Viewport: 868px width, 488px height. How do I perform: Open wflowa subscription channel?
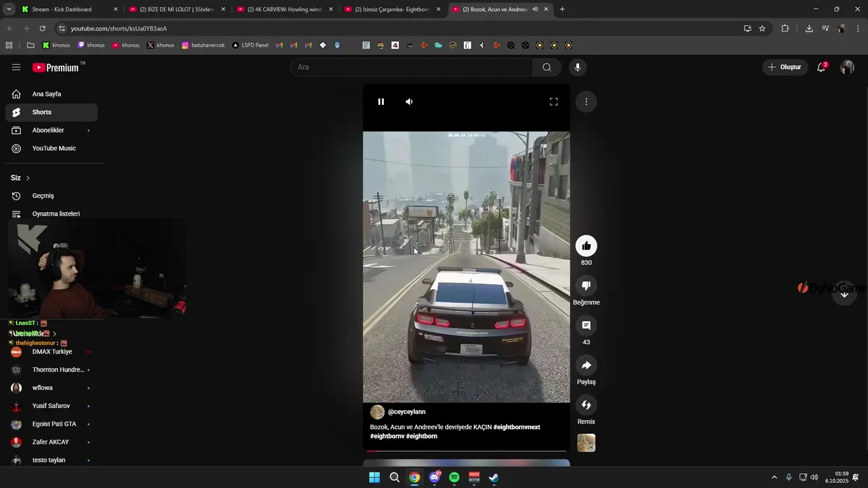click(52, 388)
